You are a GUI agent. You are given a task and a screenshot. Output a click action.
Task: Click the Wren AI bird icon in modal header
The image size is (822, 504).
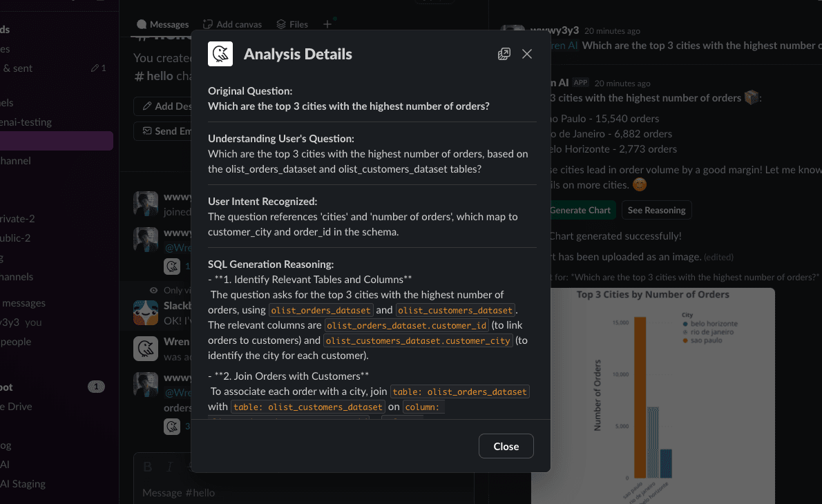coord(220,53)
